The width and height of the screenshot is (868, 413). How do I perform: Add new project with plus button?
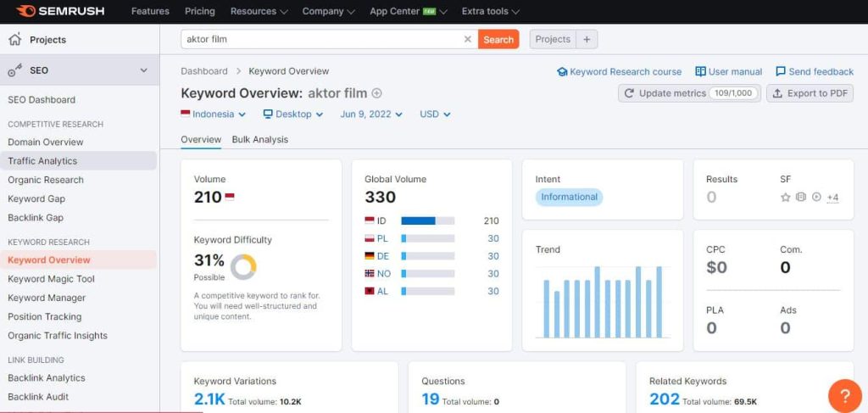(x=587, y=39)
